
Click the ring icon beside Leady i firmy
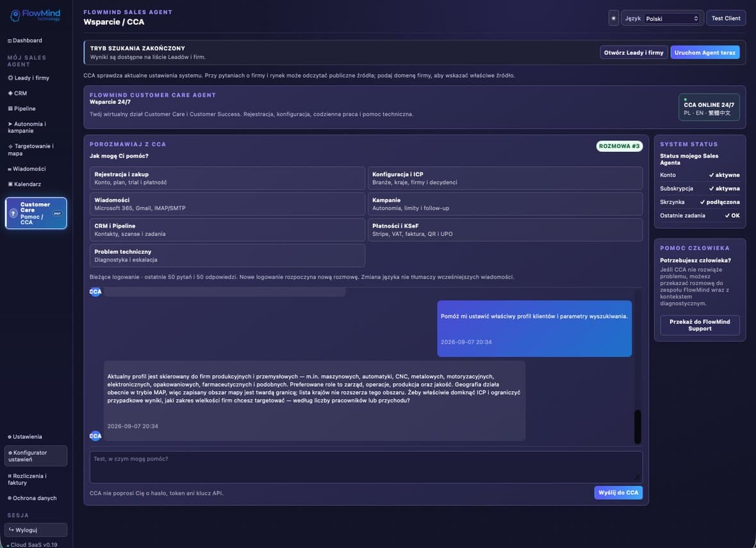(10, 78)
